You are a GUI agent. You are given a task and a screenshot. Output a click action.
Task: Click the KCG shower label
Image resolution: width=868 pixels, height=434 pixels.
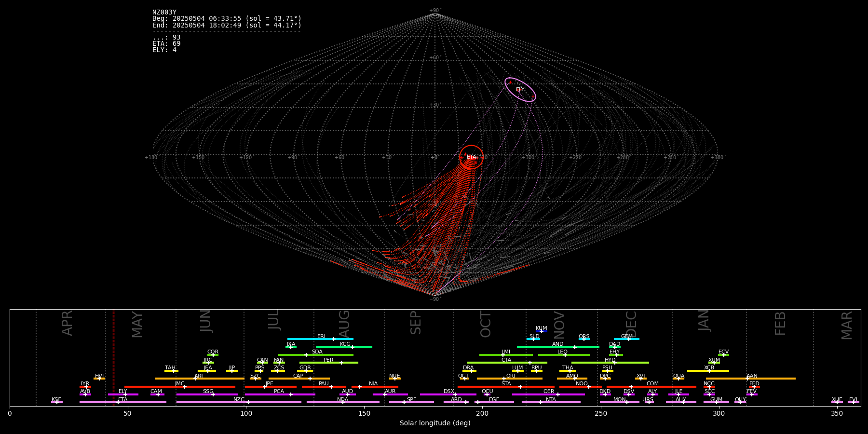click(x=345, y=344)
